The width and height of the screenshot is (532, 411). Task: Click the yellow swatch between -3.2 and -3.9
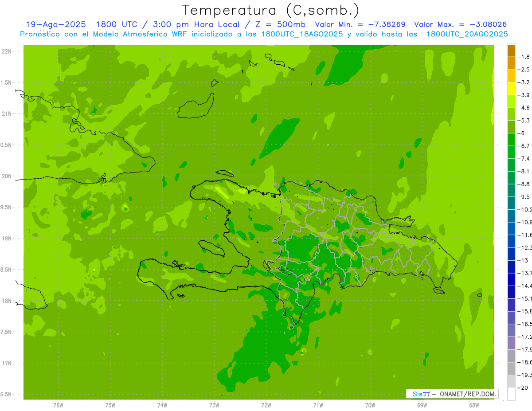(x=511, y=89)
